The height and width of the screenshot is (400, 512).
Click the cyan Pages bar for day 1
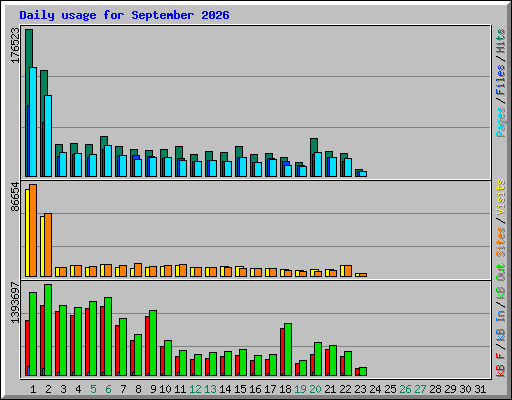(33, 122)
